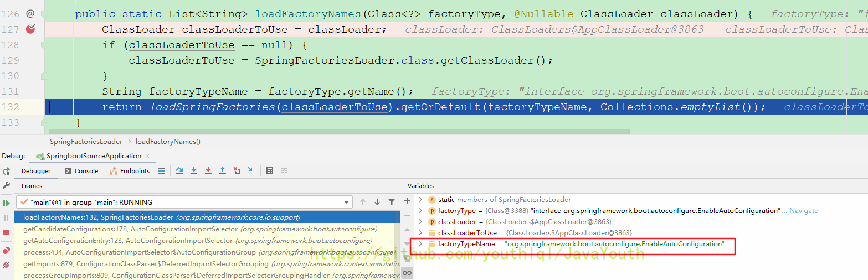This screenshot has width=868, height=280.
Task: Click the Step Into icon
Action: [x=194, y=171]
